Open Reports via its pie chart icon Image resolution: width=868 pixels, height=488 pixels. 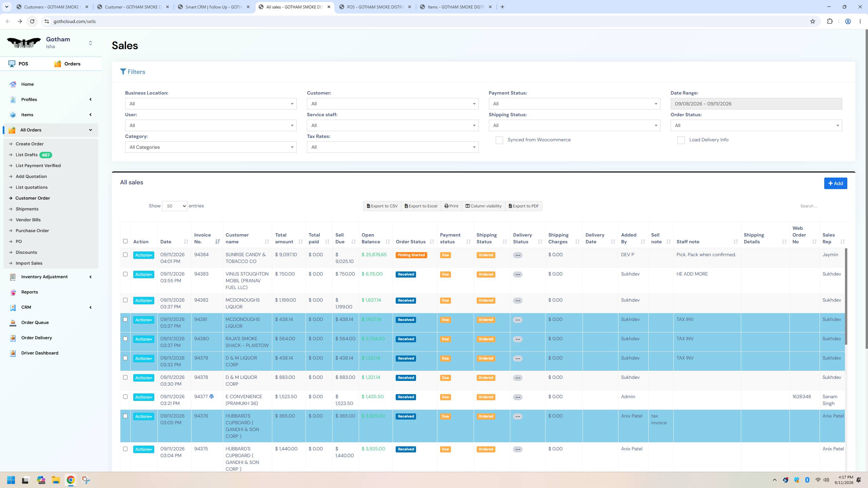(x=13, y=292)
